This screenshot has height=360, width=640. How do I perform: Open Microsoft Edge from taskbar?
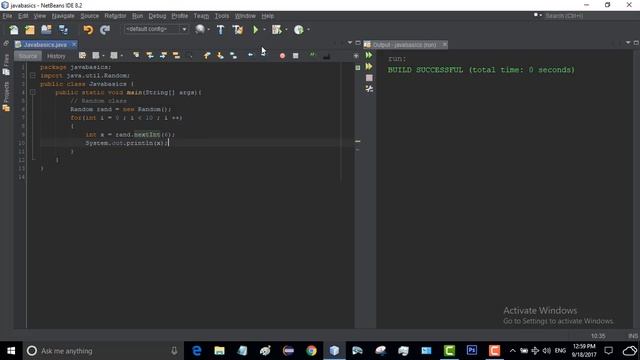pos(197,351)
